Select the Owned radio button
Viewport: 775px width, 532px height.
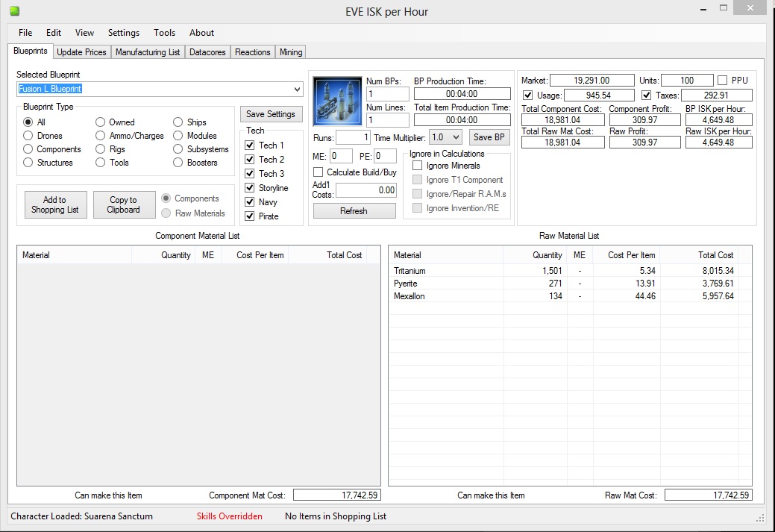[x=101, y=122]
